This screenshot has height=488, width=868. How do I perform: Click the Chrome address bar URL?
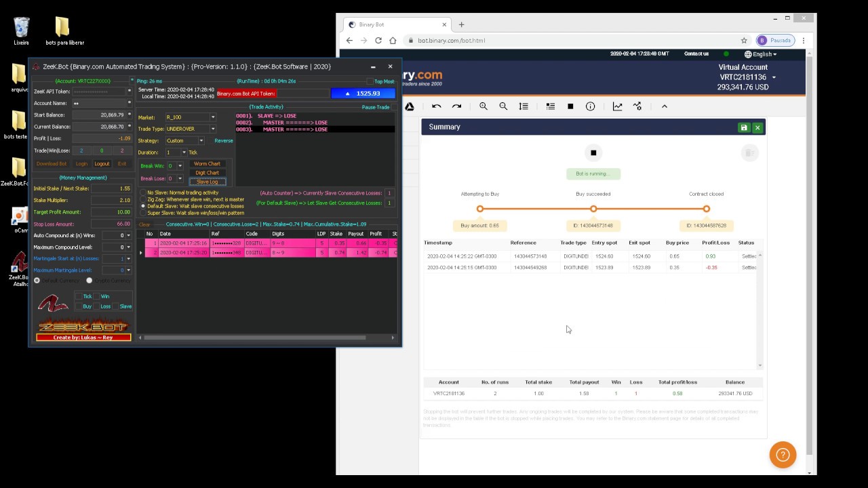451,41
